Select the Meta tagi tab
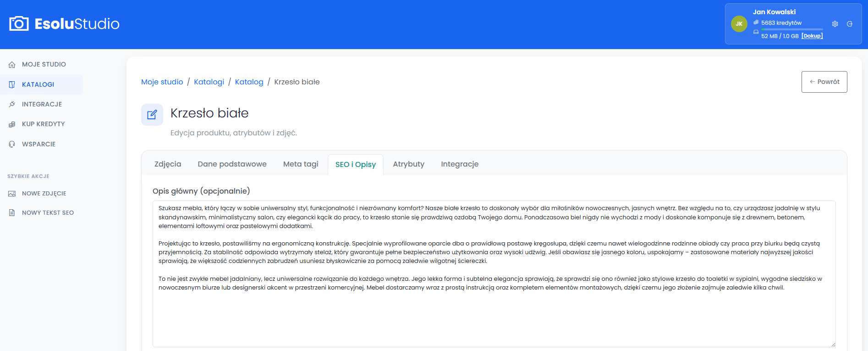 (301, 164)
